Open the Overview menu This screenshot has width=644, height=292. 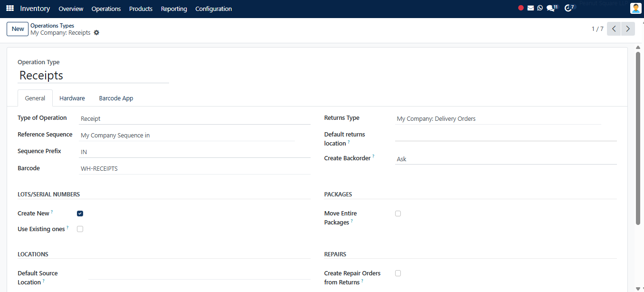71,9
